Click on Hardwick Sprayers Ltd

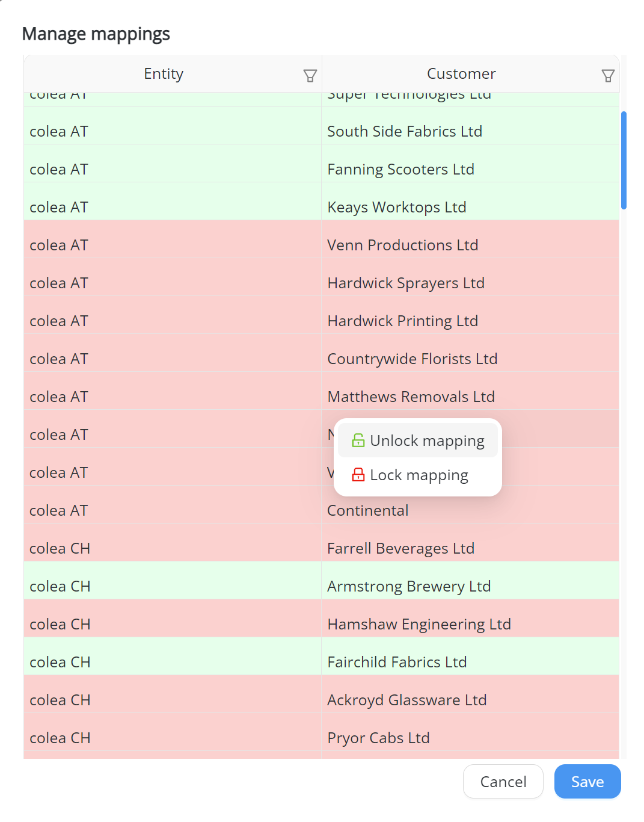tap(405, 283)
